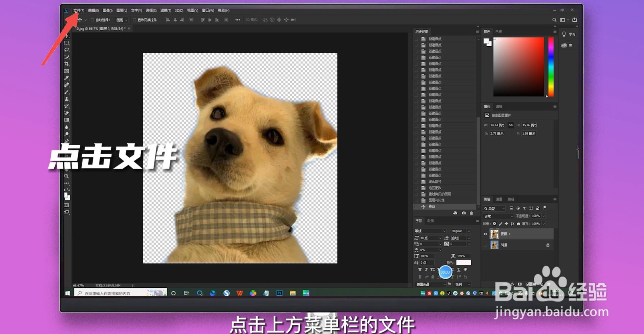The height and width of the screenshot is (334, 644).
Task: Open 不透明度 100% opacity dropdown arrow
Action: click(544, 216)
